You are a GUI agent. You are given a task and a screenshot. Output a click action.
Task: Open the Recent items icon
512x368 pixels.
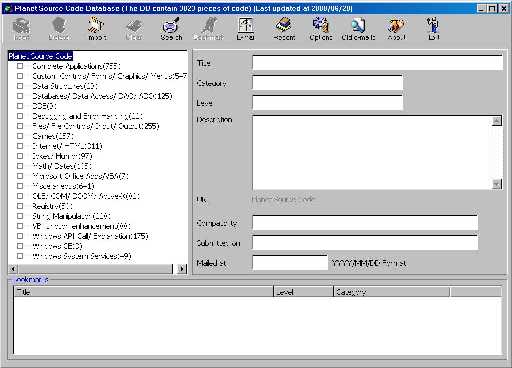click(x=284, y=29)
